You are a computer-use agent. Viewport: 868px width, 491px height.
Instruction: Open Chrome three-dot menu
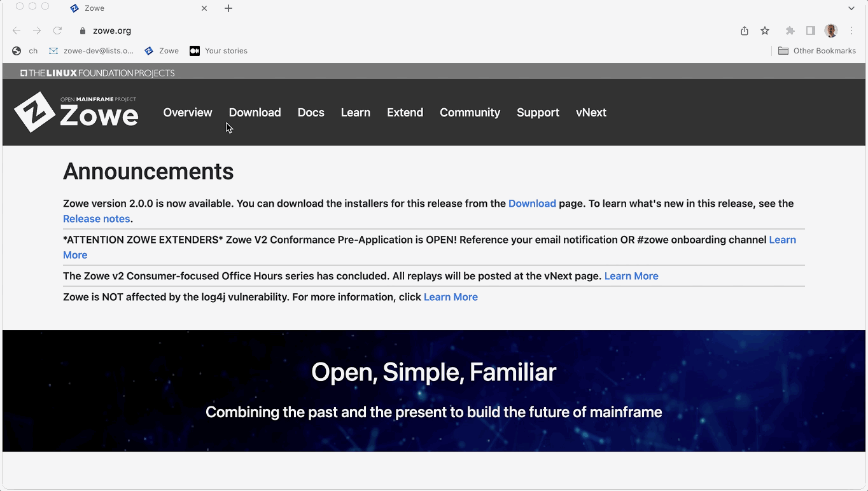851,31
